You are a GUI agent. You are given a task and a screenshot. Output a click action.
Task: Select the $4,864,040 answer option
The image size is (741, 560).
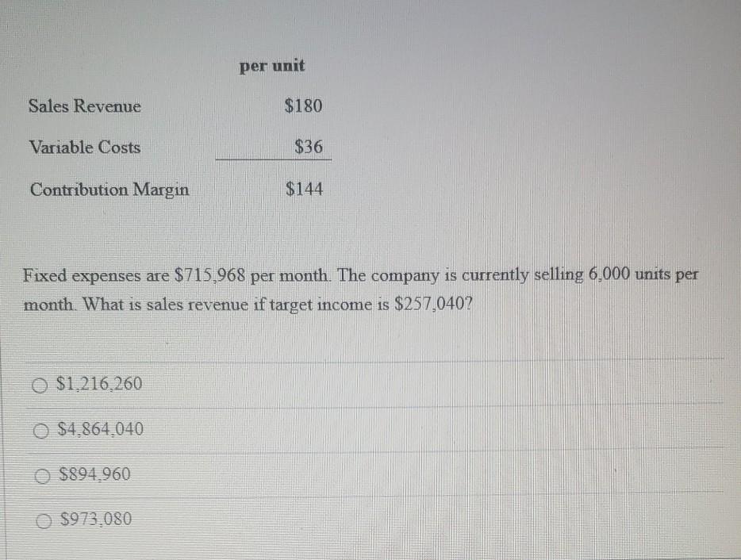click(x=98, y=429)
